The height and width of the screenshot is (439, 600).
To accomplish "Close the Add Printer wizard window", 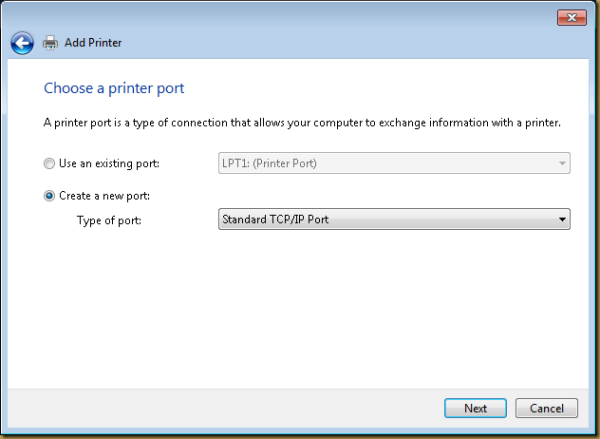I will 572,17.
